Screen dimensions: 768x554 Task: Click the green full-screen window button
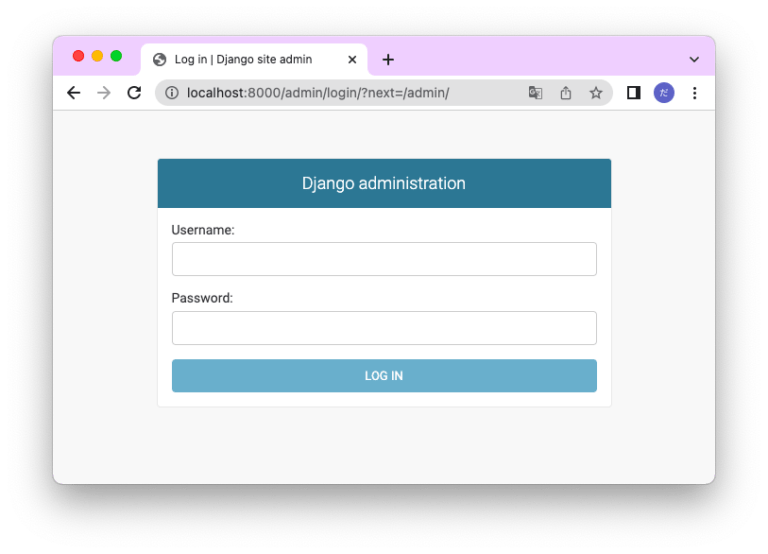point(116,56)
